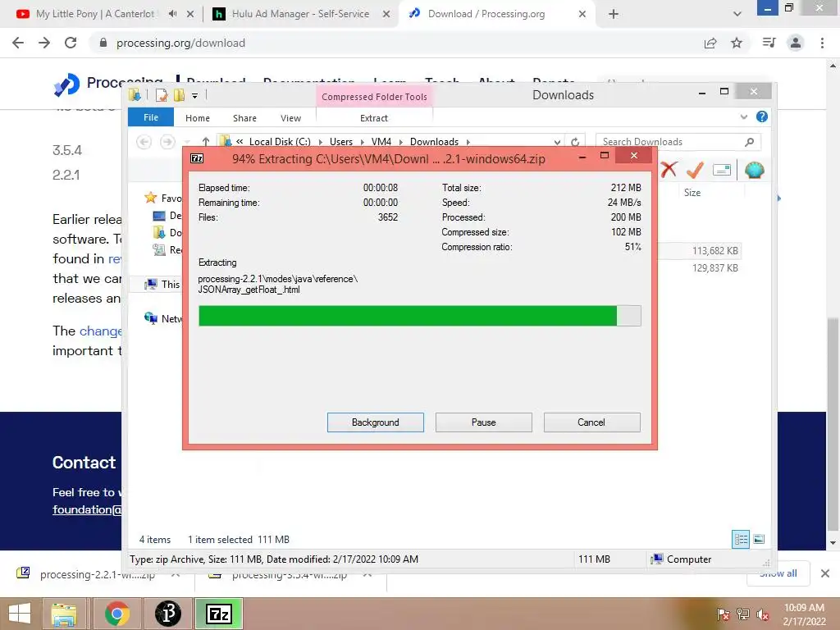Screen dimensions: 840x630
Task: Open Google Chrome from the taskbar
Action: [116, 614]
